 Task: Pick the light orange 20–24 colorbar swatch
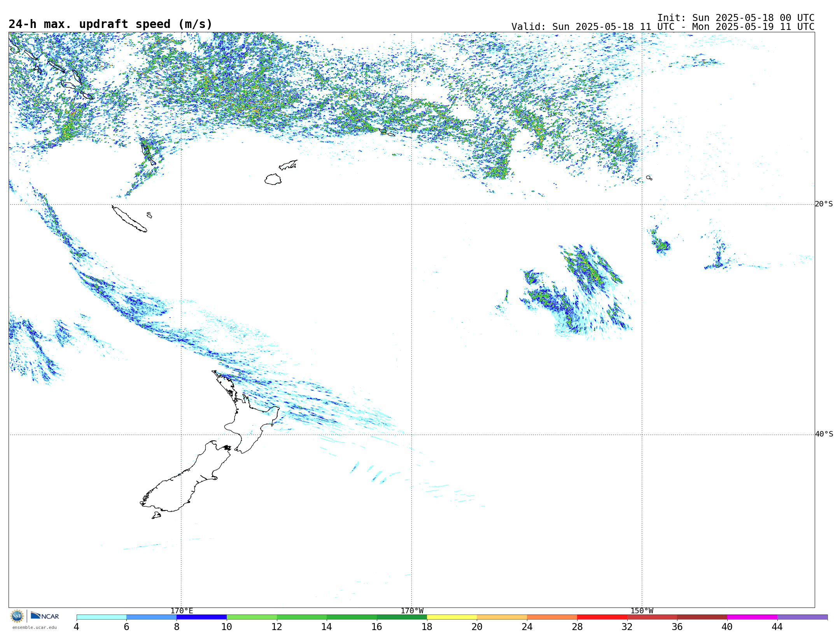click(x=502, y=617)
